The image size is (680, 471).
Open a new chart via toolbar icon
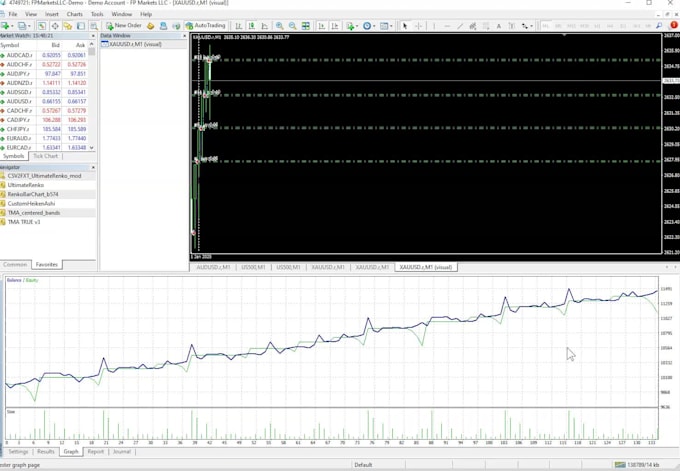coord(5,26)
